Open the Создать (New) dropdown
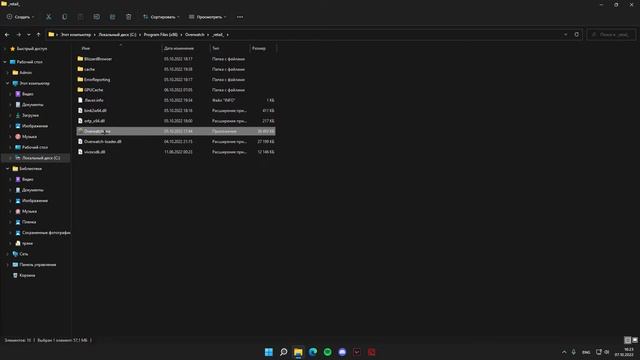This screenshot has height=360, width=640. click(x=20, y=17)
